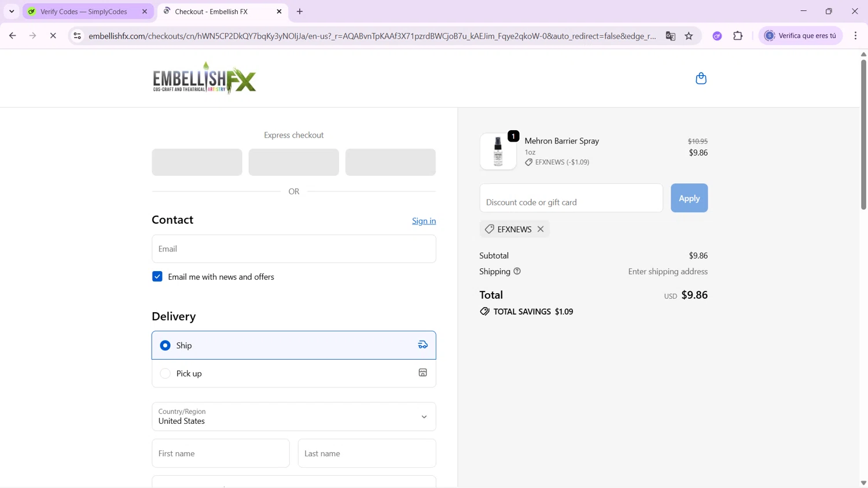Open the browser extensions puzzle icon
The height and width of the screenshot is (488, 868).
click(x=738, y=36)
